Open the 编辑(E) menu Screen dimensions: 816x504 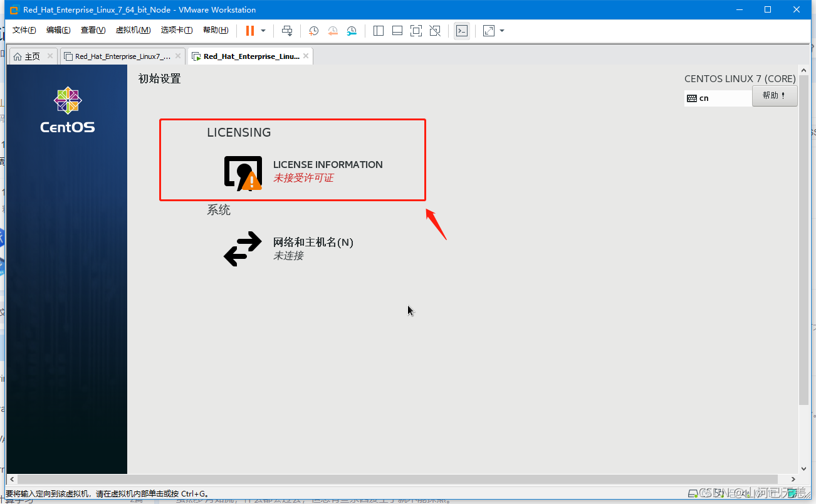(58, 30)
